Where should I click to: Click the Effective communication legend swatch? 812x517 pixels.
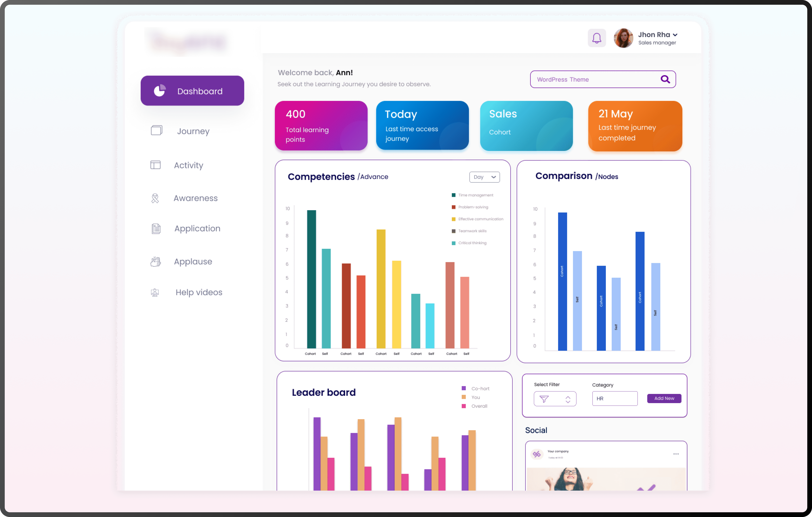pos(454,219)
